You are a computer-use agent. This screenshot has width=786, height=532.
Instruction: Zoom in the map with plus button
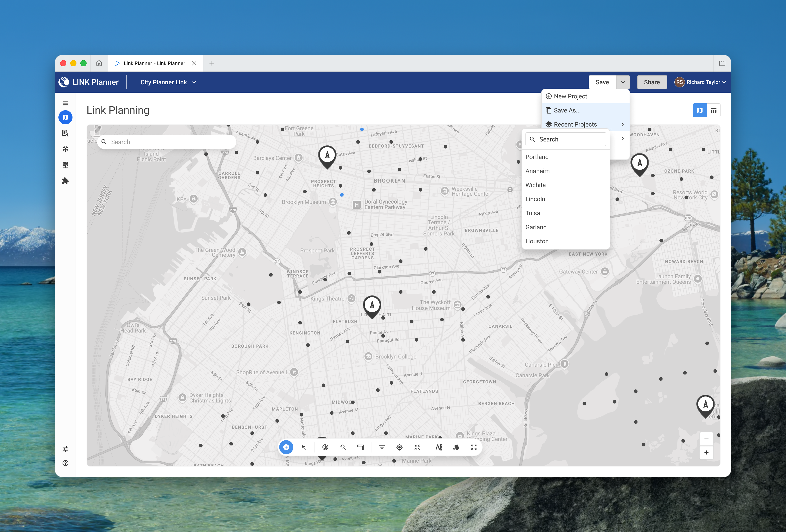[x=706, y=452]
